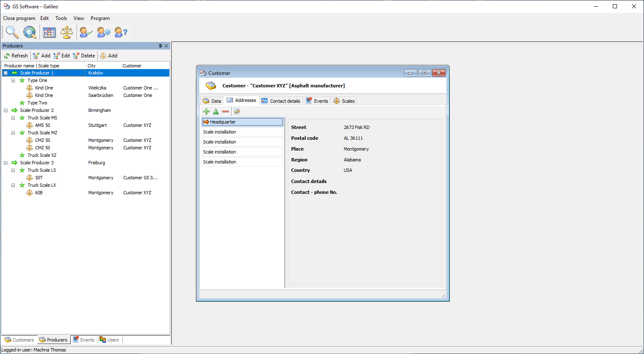This screenshot has height=354, width=644.
Task: Click green plus to add address
Action: [206, 111]
